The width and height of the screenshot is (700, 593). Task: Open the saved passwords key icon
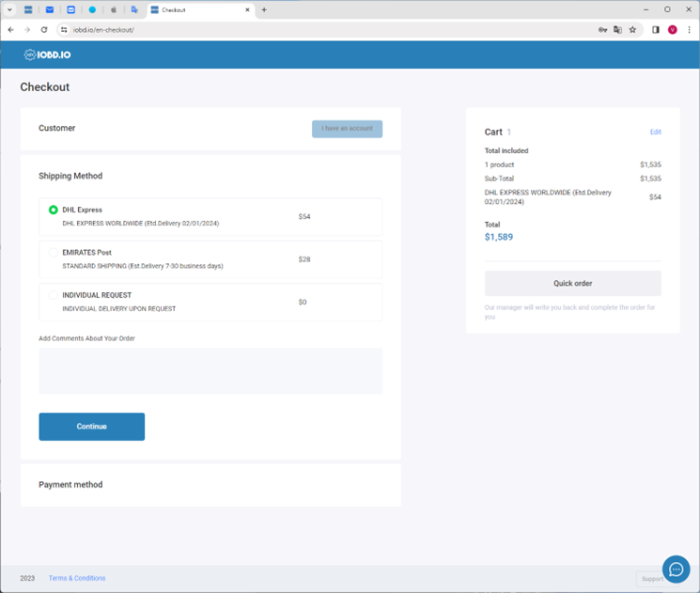point(602,30)
